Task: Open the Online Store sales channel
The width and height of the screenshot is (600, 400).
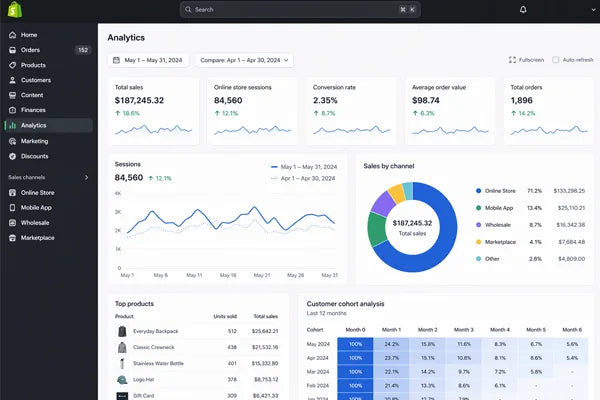Action: (49, 193)
